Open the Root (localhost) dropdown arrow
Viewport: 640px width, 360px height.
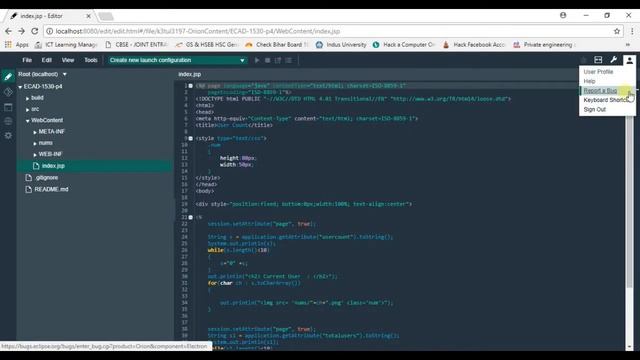[64, 74]
